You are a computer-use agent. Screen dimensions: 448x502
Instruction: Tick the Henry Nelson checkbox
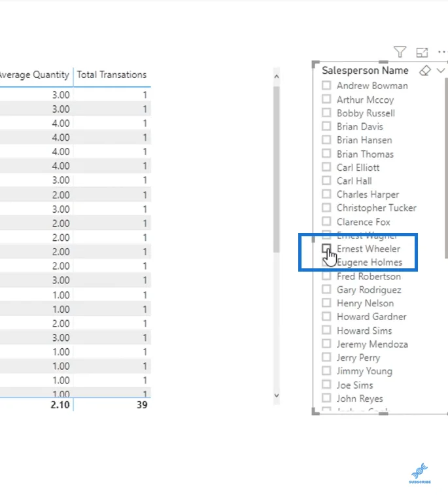[326, 302]
